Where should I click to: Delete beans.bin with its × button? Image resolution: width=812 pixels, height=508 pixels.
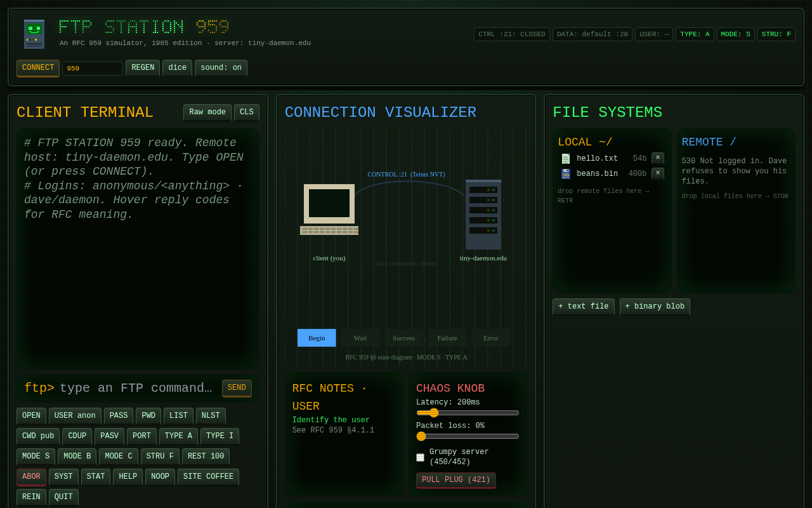coord(658,173)
